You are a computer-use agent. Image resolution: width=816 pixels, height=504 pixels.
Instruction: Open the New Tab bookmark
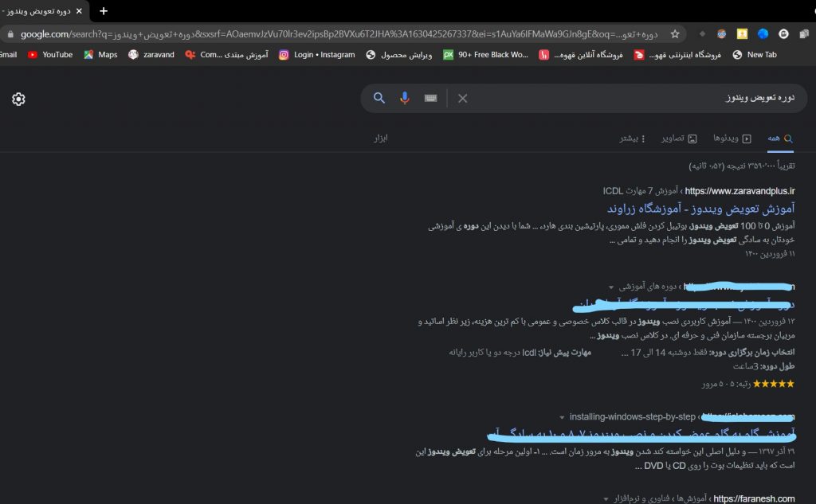[754, 55]
